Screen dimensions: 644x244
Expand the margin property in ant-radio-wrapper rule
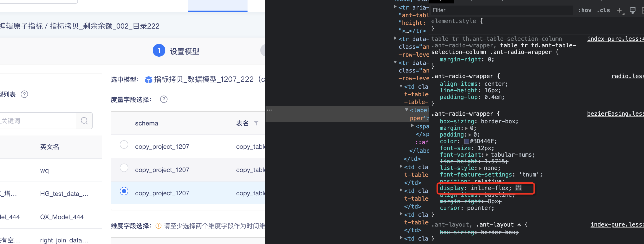pos(467,128)
